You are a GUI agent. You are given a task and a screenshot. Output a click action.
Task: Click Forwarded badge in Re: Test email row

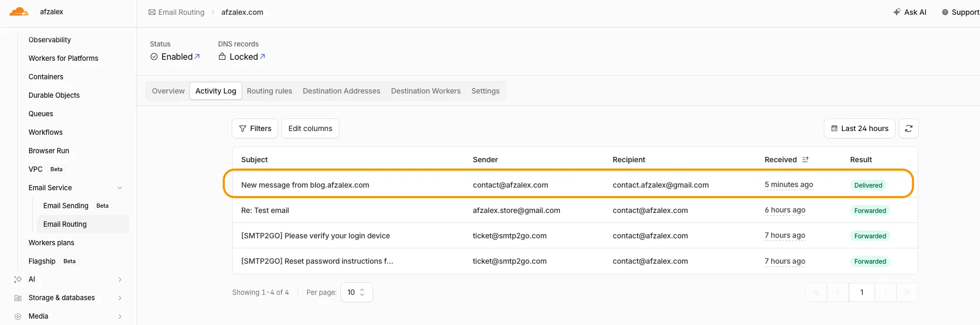click(x=870, y=210)
